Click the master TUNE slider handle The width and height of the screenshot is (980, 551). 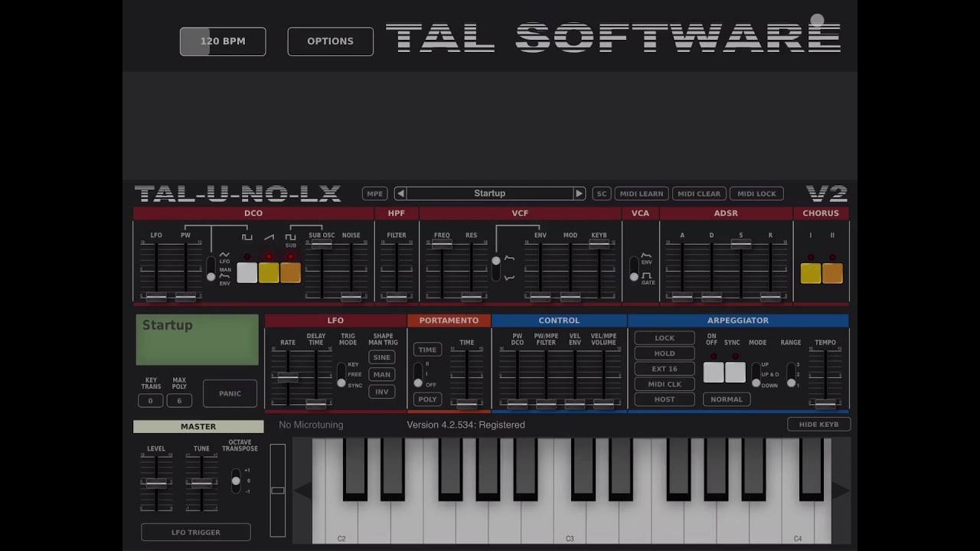coord(201,484)
